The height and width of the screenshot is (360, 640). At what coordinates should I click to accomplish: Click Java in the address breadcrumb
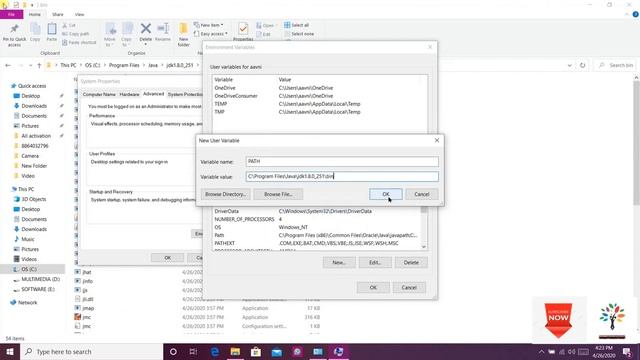click(153, 65)
